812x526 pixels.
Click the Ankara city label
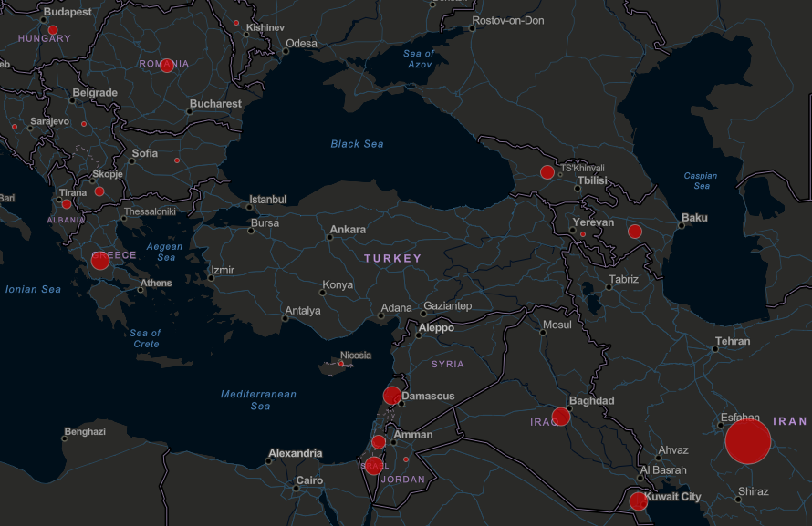coord(348,230)
